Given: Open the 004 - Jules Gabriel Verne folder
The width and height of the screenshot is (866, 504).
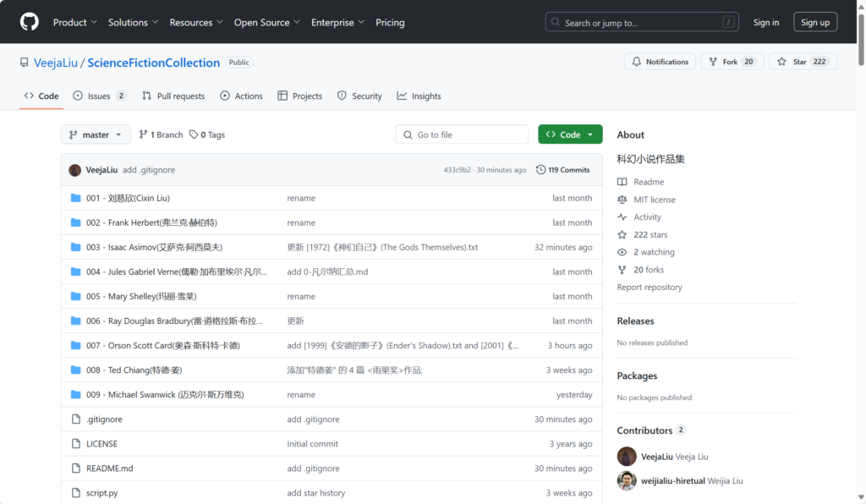Looking at the screenshot, I should 177,271.
